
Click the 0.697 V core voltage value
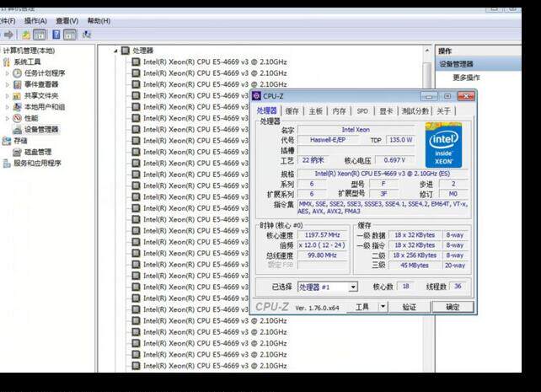tap(394, 160)
